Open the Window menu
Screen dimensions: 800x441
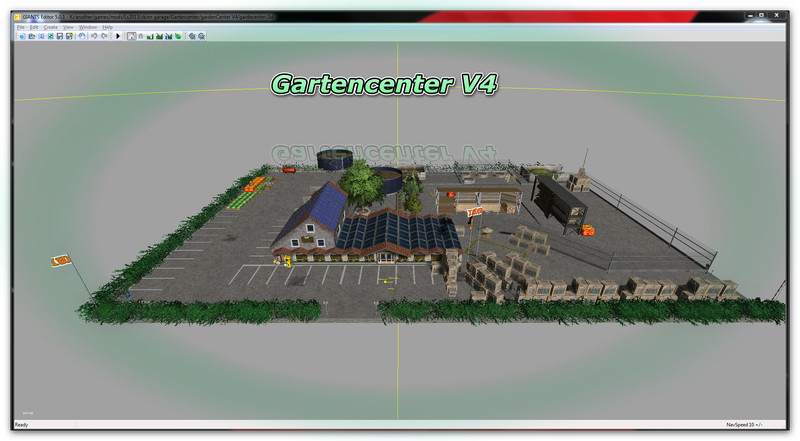coord(88,27)
